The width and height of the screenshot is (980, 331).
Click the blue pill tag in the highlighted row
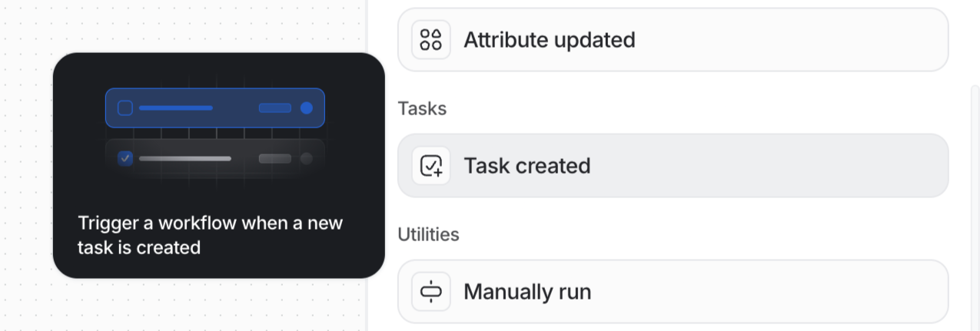click(x=274, y=108)
